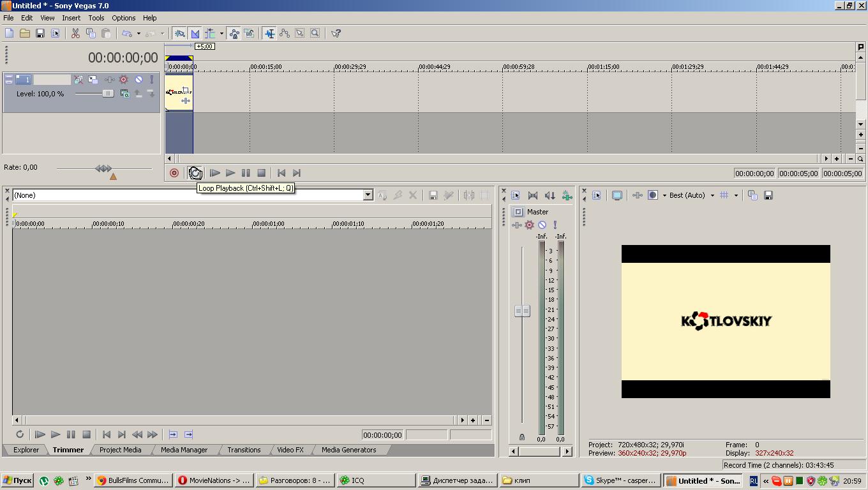Toggle Loop Playback on the timeline transport
Image resolution: width=868 pixels, height=490 pixels.
click(195, 173)
